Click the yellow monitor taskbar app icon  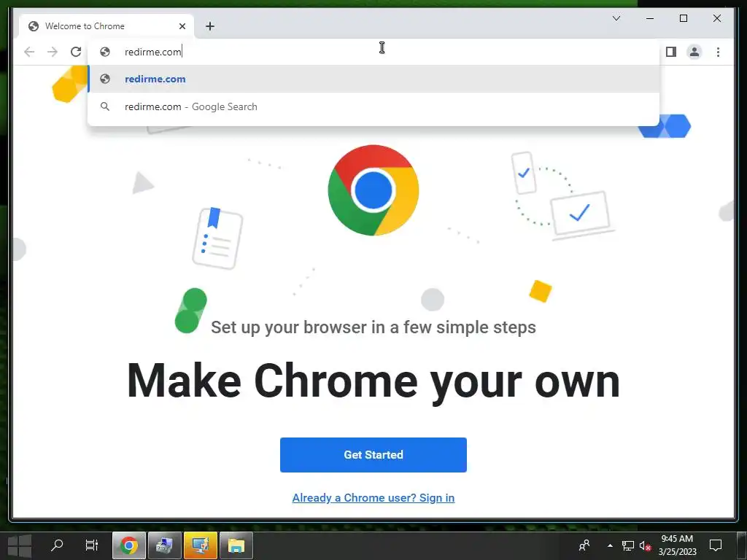(x=200, y=545)
